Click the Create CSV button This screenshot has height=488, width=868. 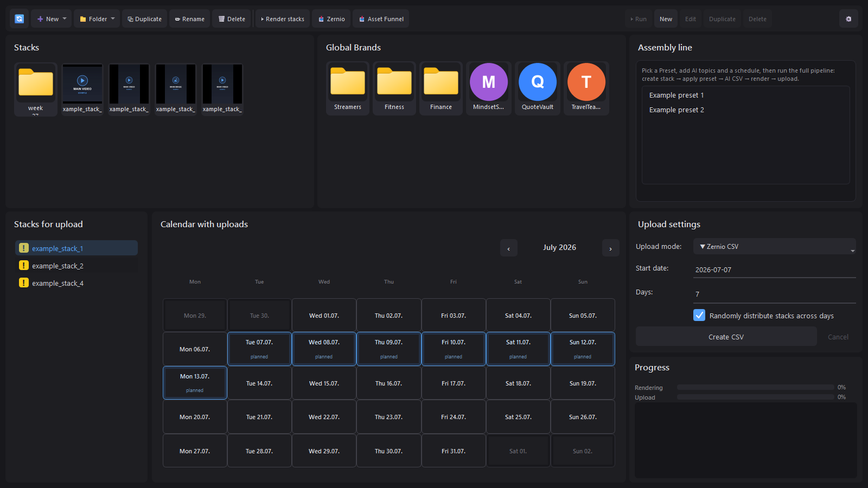point(726,336)
